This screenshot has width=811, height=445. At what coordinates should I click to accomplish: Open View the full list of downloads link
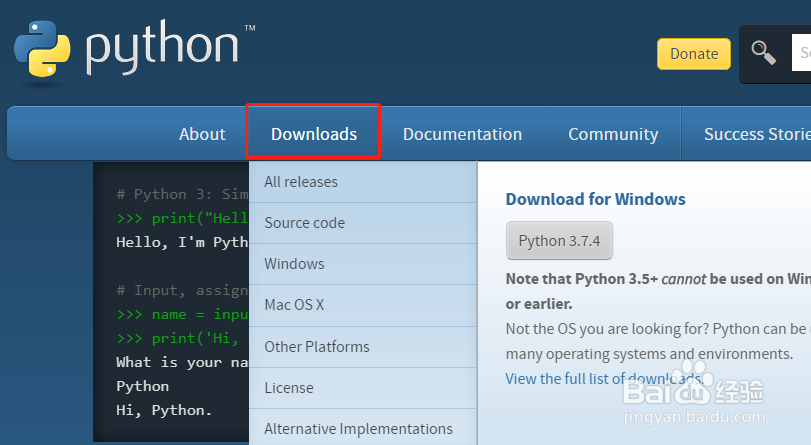tap(605, 379)
